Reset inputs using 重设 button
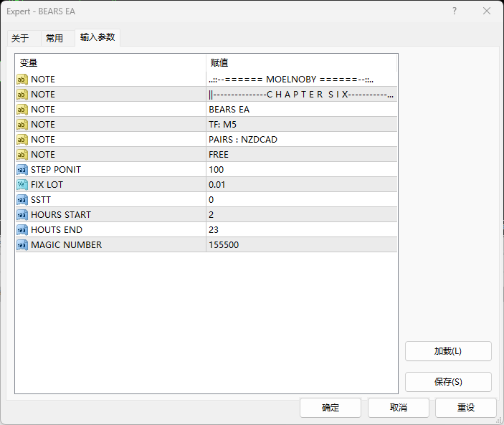 click(x=466, y=408)
